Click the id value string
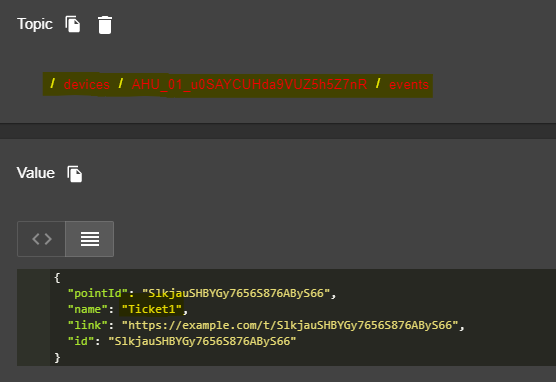The height and width of the screenshot is (382, 556). (202, 341)
